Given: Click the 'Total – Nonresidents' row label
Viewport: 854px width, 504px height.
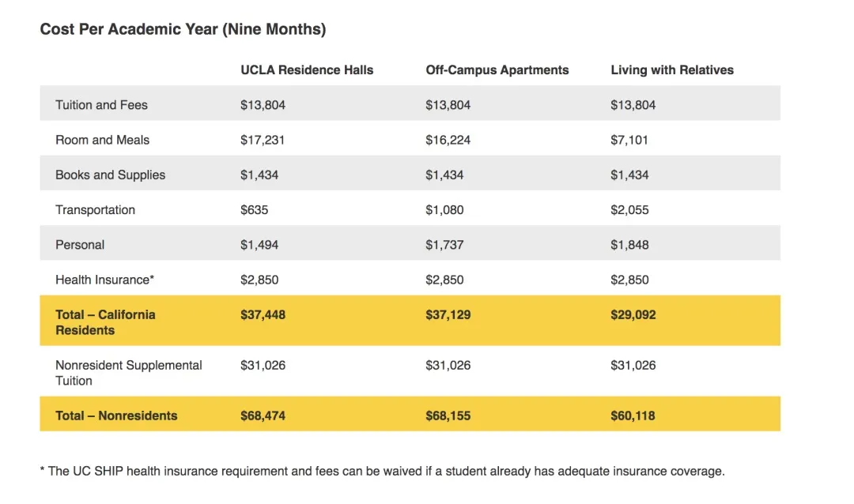Looking at the screenshot, I should click(x=116, y=416).
